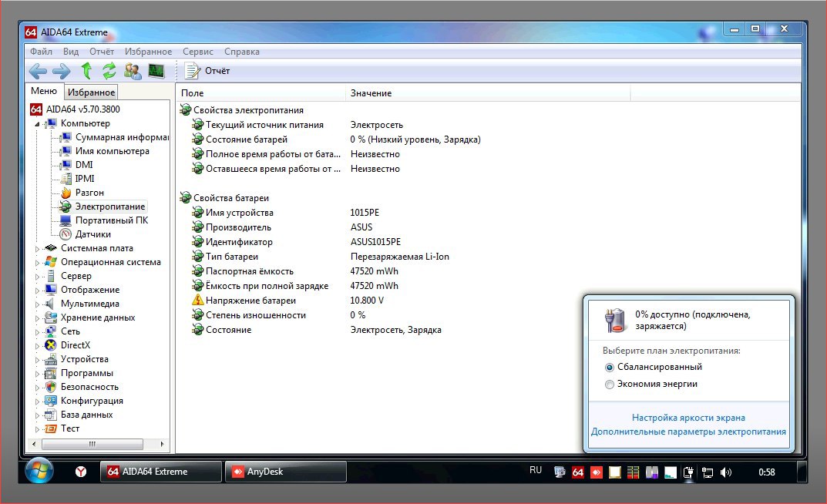The width and height of the screenshot is (827, 504).
Task: Click the Тест benchmark icon
Action: tap(51, 428)
